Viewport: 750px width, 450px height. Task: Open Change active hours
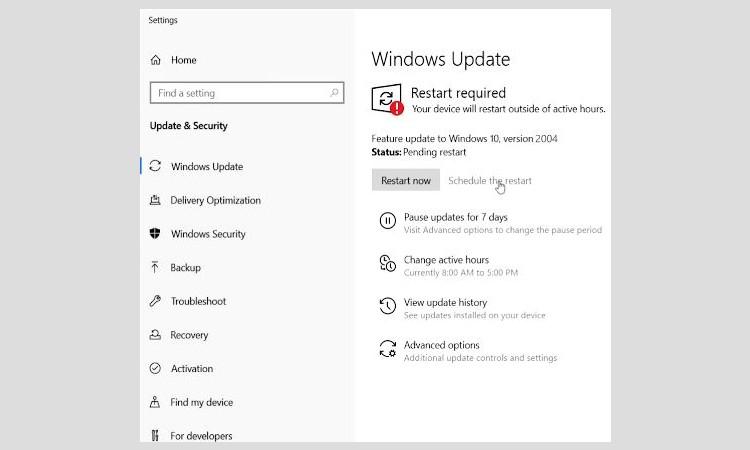(446, 260)
